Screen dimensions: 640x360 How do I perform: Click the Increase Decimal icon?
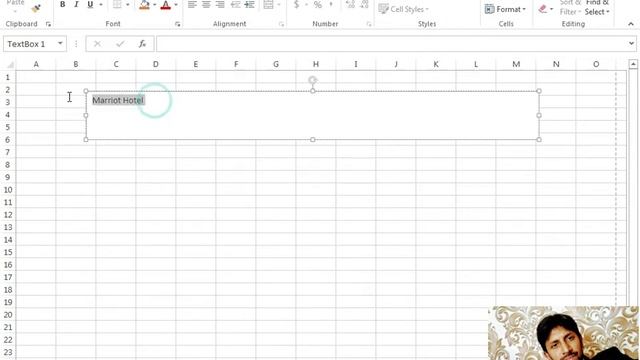[x=350, y=4]
